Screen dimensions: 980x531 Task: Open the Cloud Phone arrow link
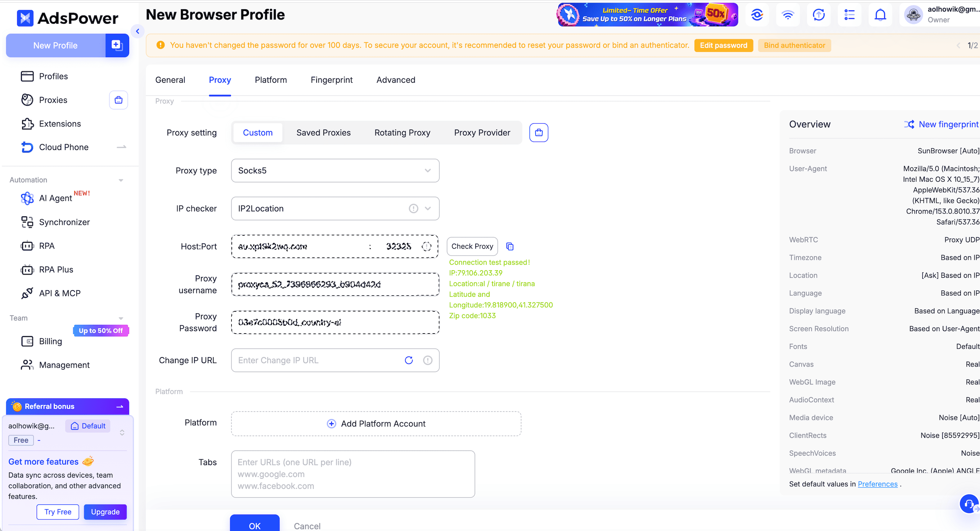121,147
